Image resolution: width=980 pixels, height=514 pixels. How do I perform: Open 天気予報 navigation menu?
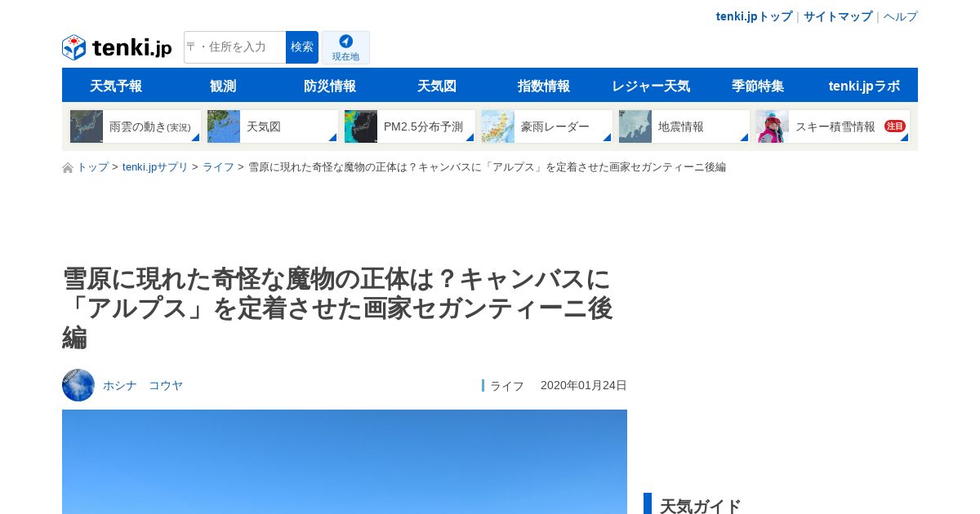pyautogui.click(x=116, y=86)
